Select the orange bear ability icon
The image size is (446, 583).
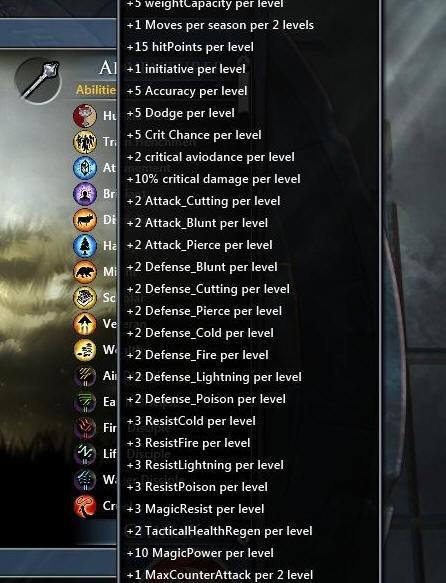pyautogui.click(x=85, y=272)
